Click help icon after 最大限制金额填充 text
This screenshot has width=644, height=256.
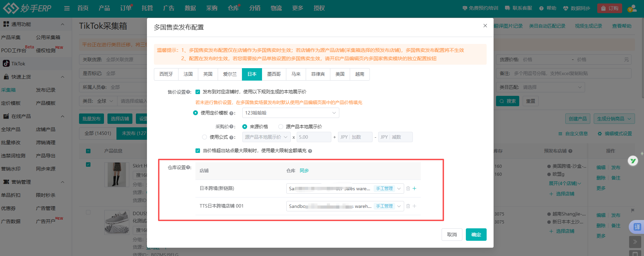click(310, 151)
